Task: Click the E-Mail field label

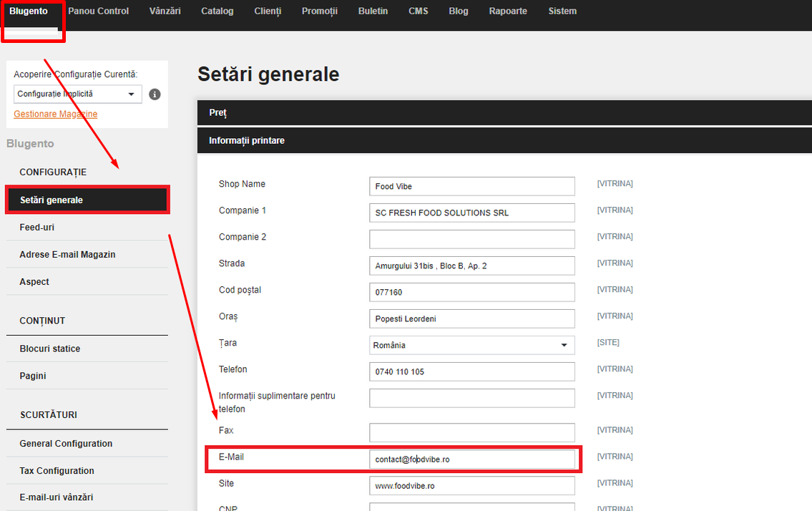Action: point(231,457)
